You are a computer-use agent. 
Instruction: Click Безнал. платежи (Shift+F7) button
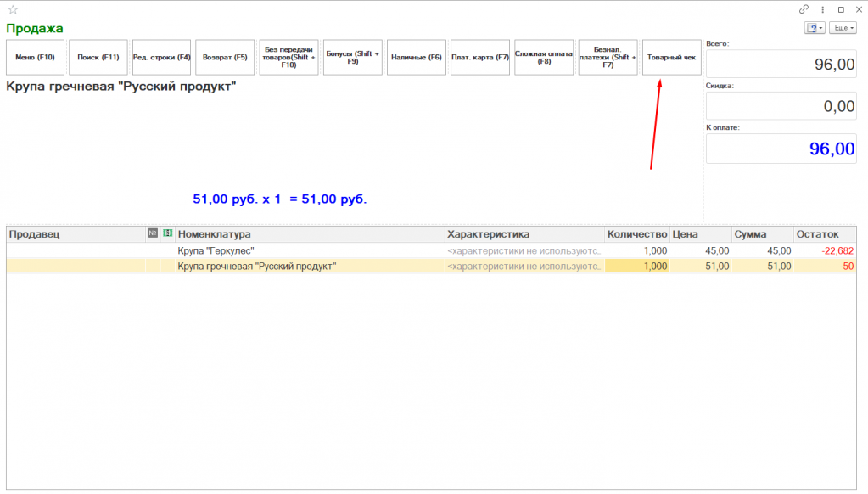[608, 57]
